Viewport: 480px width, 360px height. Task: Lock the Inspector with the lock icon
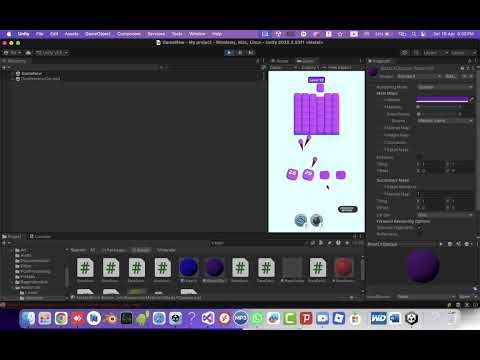pyautogui.click(x=470, y=61)
